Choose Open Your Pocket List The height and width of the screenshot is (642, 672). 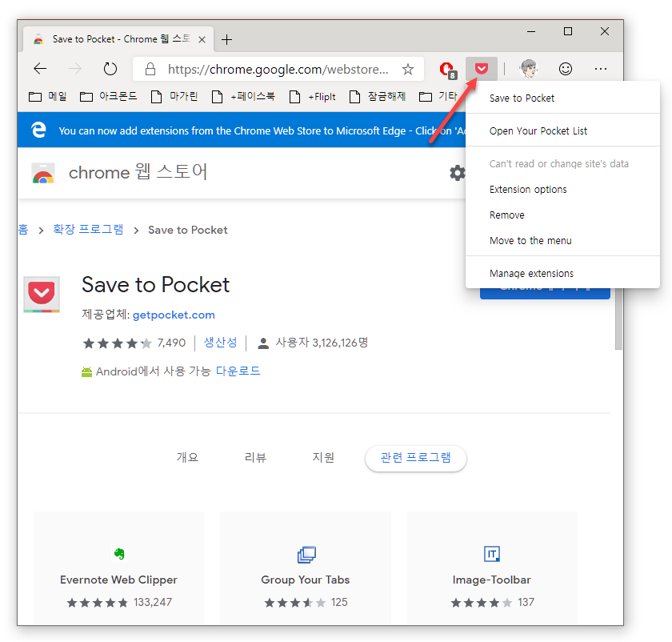point(562,130)
